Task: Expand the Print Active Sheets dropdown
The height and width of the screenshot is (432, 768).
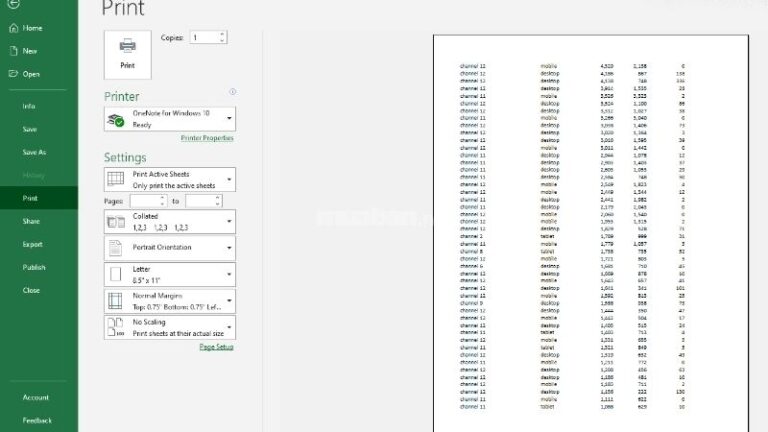Action: (x=169, y=180)
